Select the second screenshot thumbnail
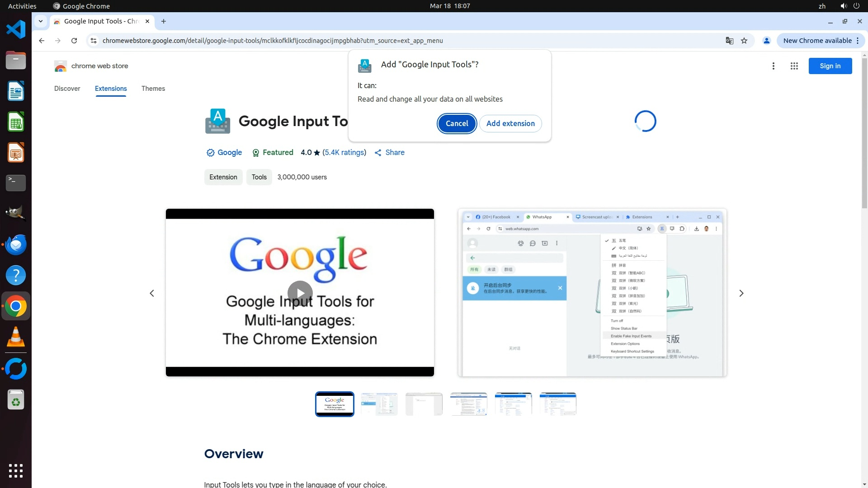The width and height of the screenshot is (868, 488). (379, 404)
